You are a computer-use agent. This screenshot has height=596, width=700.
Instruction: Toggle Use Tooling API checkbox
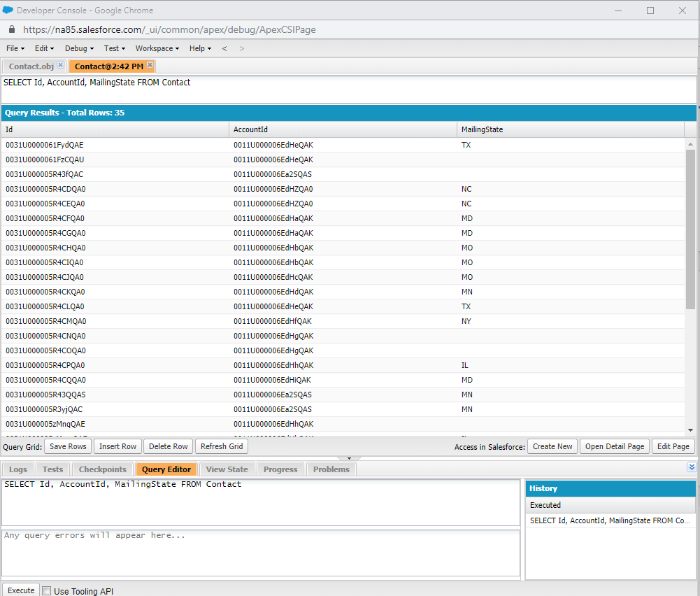[x=46, y=590]
